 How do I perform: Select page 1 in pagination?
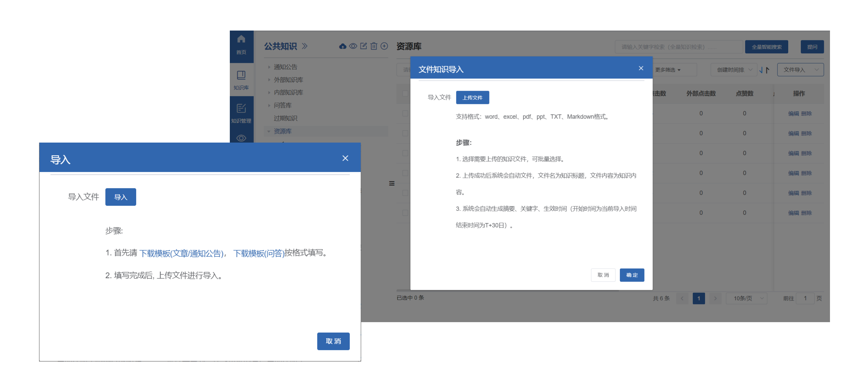(x=698, y=298)
